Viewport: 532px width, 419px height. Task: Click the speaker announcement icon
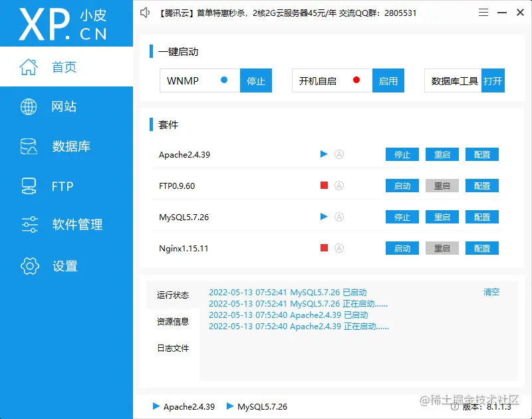(x=145, y=13)
